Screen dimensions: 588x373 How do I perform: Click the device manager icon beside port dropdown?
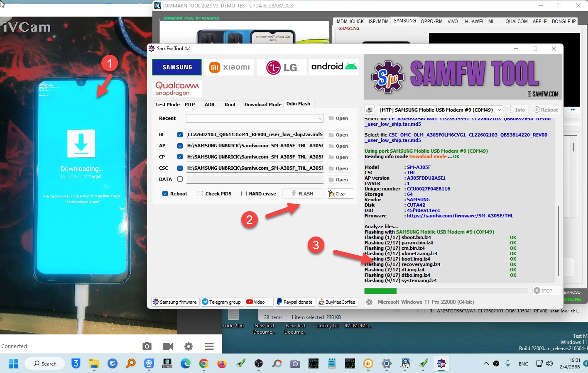tap(369, 110)
